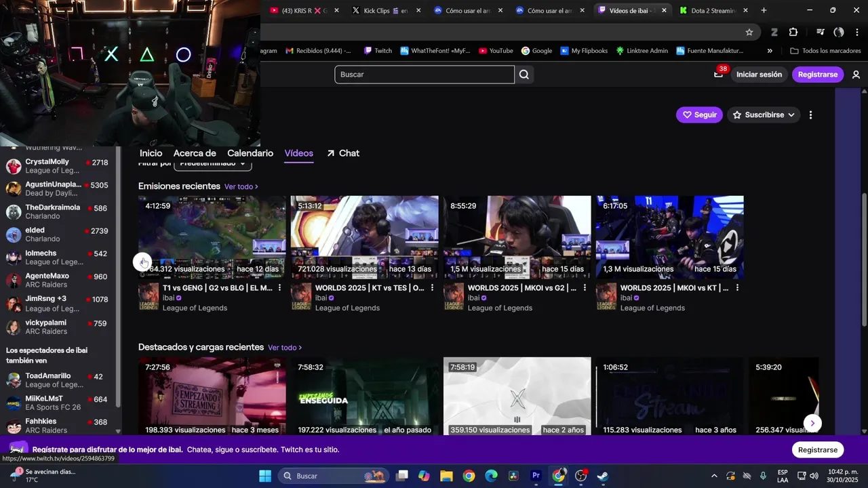This screenshot has width=868, height=488.
Task: Open the user account avatar menu
Action: point(856,75)
